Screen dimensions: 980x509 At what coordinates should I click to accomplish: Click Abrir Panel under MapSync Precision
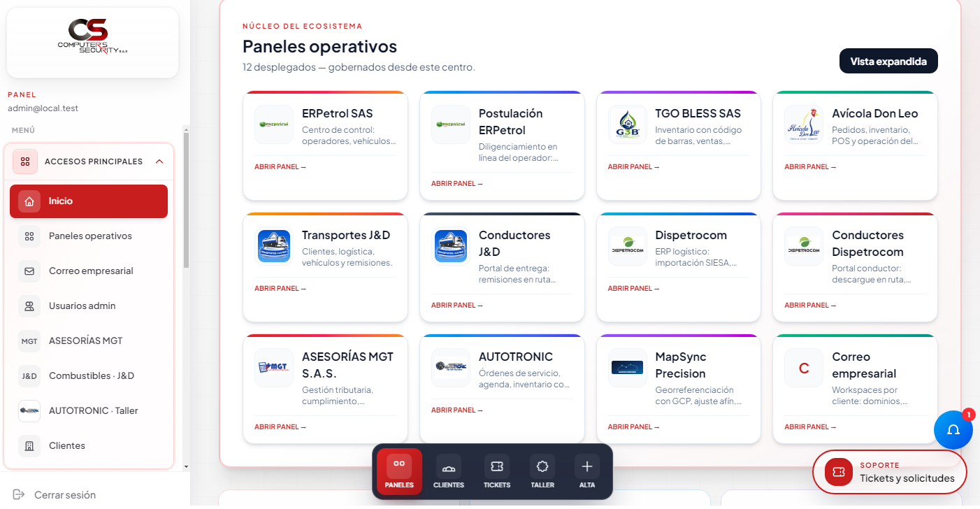633,427
